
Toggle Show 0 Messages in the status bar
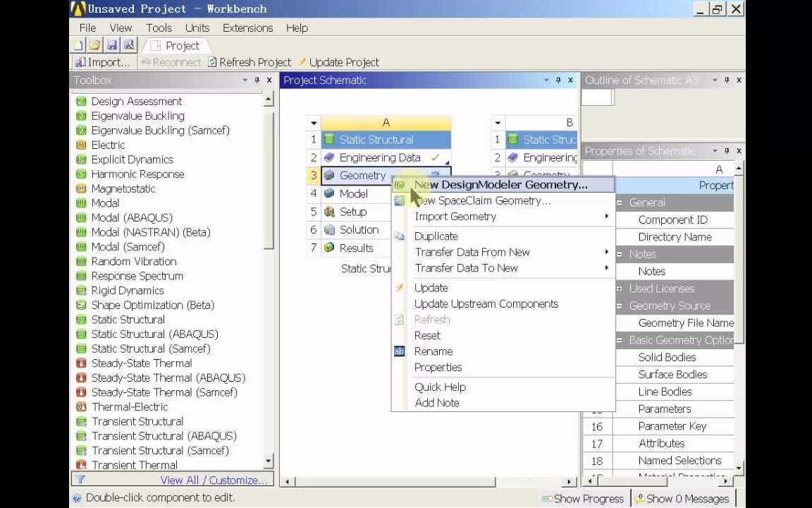coord(682,498)
